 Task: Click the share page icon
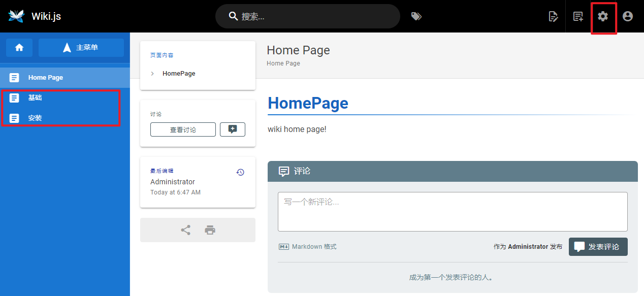tap(186, 230)
